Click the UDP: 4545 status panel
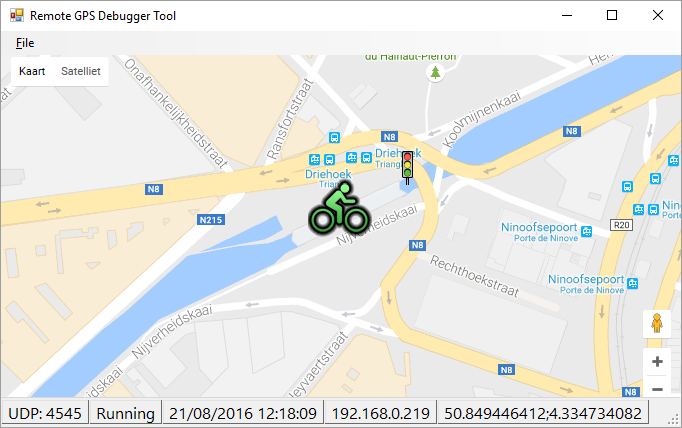Image resolution: width=682 pixels, height=428 pixels. (x=45, y=413)
